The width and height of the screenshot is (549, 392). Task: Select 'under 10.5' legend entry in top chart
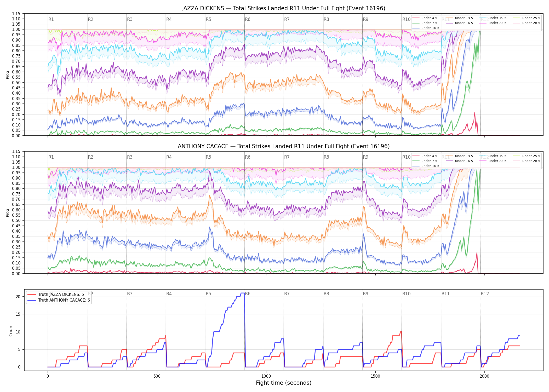point(426,28)
